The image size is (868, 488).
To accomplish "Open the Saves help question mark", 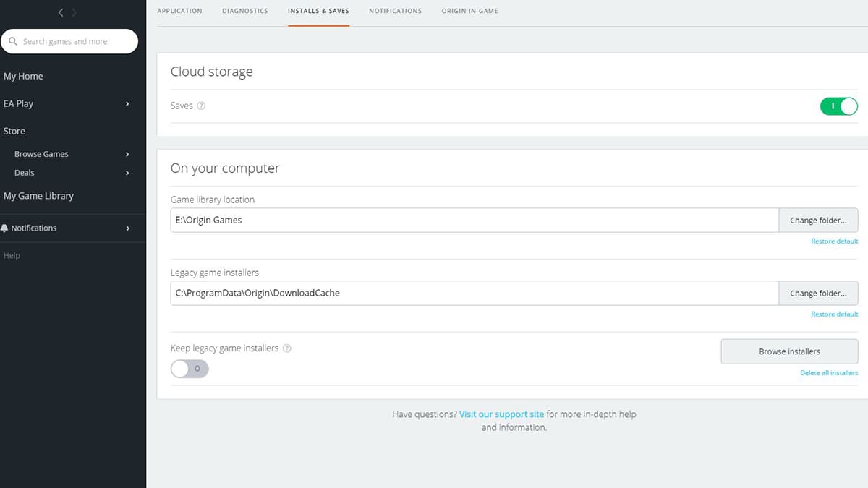I will point(200,106).
